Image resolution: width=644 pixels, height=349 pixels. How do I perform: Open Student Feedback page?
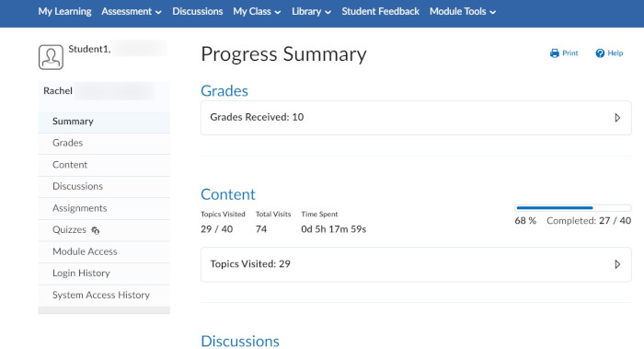380,11
